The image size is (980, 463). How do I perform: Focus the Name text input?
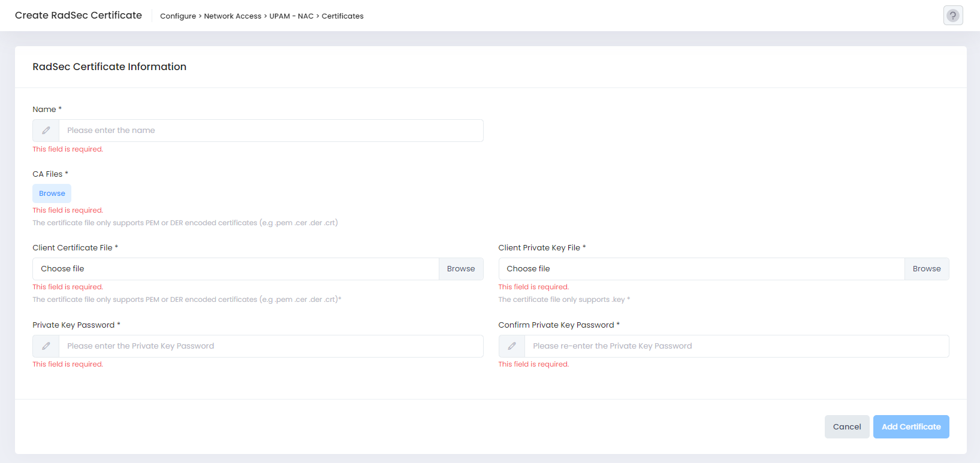[270, 131]
